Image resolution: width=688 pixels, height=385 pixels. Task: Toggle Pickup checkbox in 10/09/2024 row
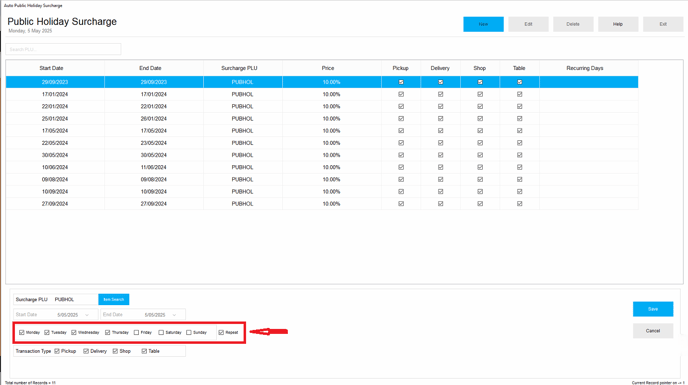click(x=401, y=192)
